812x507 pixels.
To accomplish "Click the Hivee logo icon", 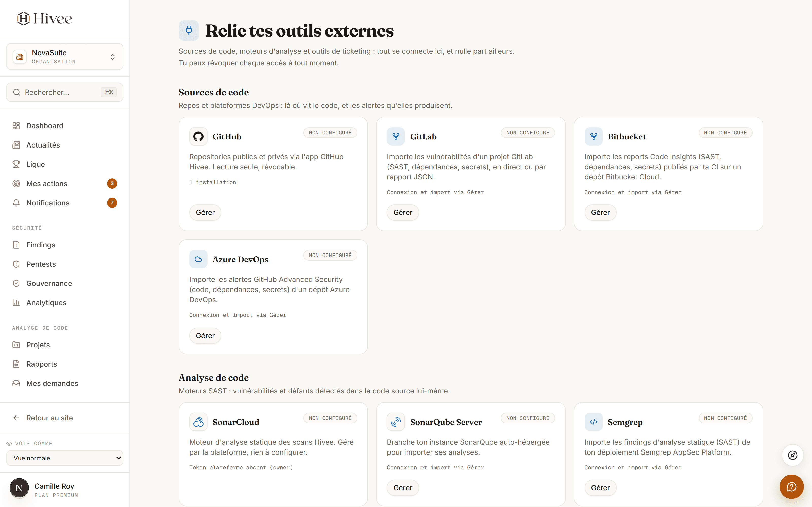I will [24, 19].
